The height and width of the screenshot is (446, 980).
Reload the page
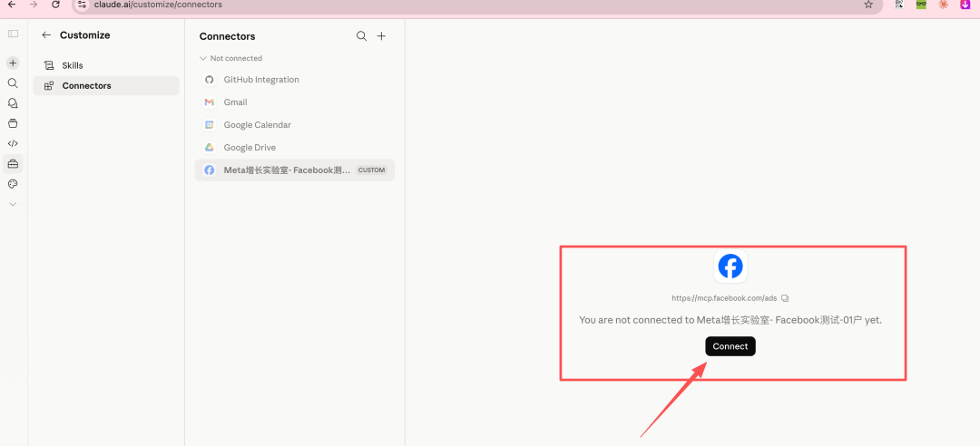click(x=55, y=5)
